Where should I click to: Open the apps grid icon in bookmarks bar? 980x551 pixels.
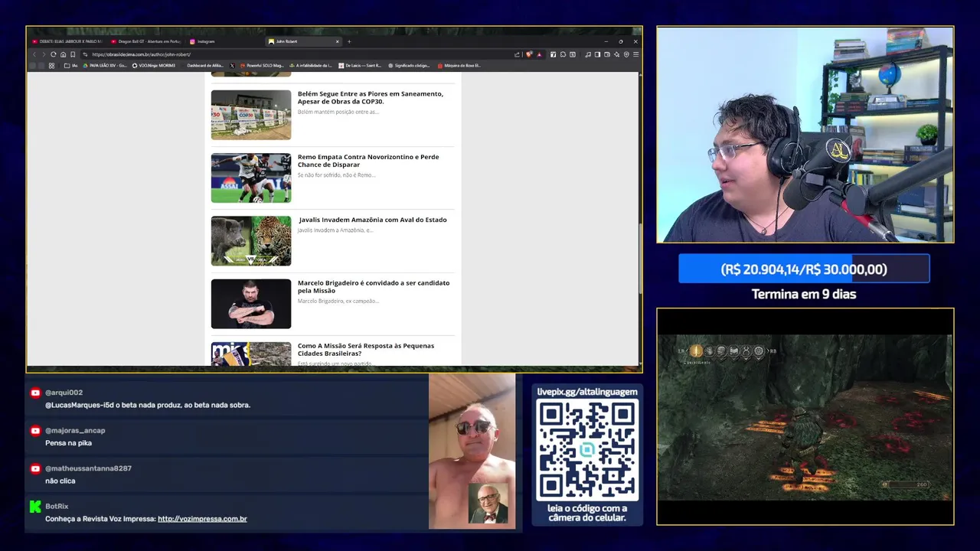click(51, 66)
